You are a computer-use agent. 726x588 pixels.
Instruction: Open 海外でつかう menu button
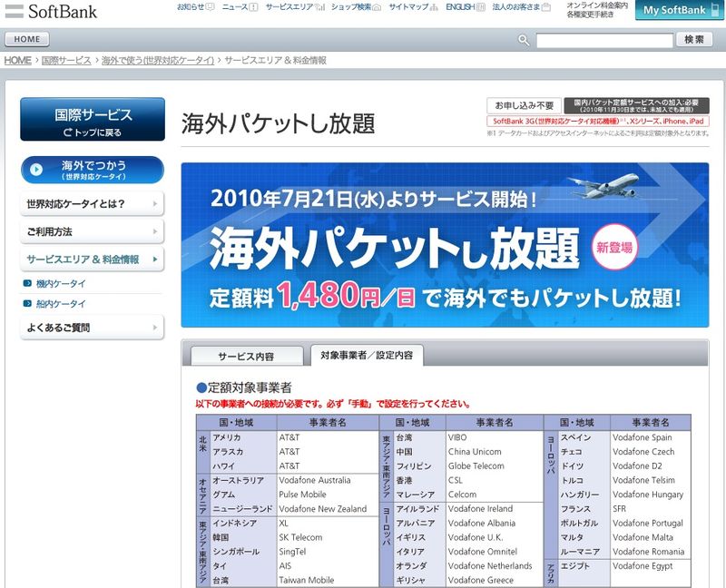click(x=93, y=170)
